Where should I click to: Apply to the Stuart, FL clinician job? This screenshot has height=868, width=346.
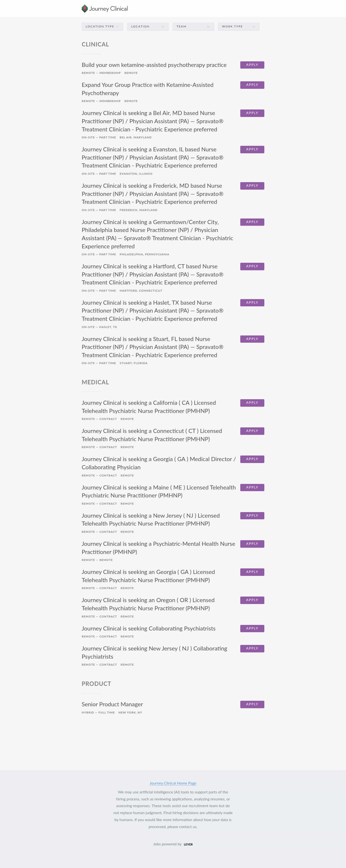(x=252, y=339)
